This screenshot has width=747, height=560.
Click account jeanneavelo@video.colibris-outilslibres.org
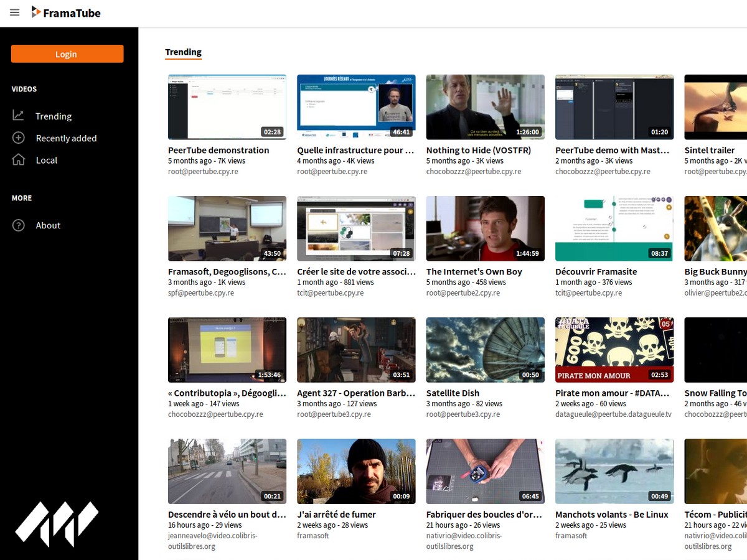click(x=213, y=541)
